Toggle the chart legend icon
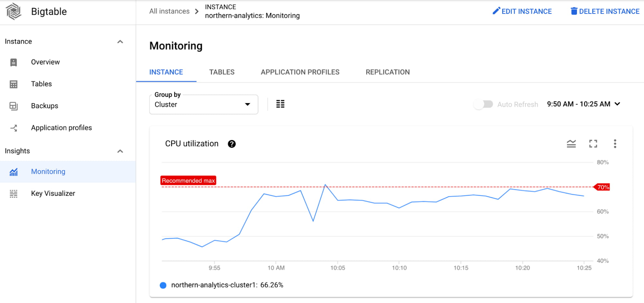Screen dimensions: 644x303 click(x=571, y=144)
